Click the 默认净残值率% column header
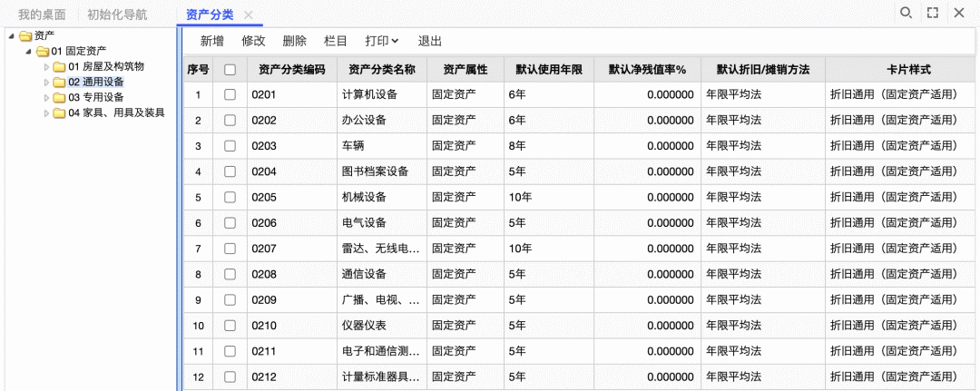980x391 pixels. pos(647,70)
